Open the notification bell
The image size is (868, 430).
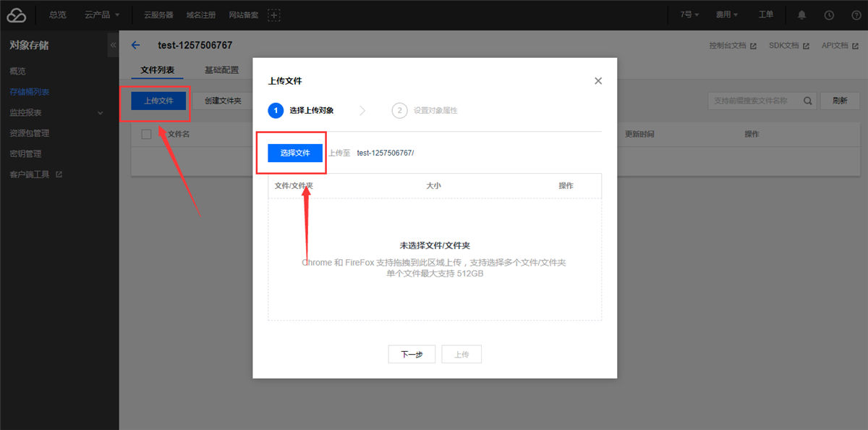coord(801,14)
